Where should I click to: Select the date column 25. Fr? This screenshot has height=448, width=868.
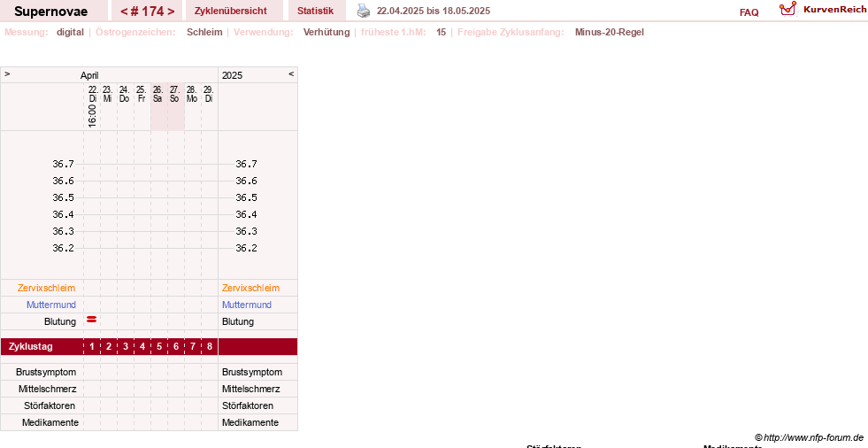click(142, 94)
